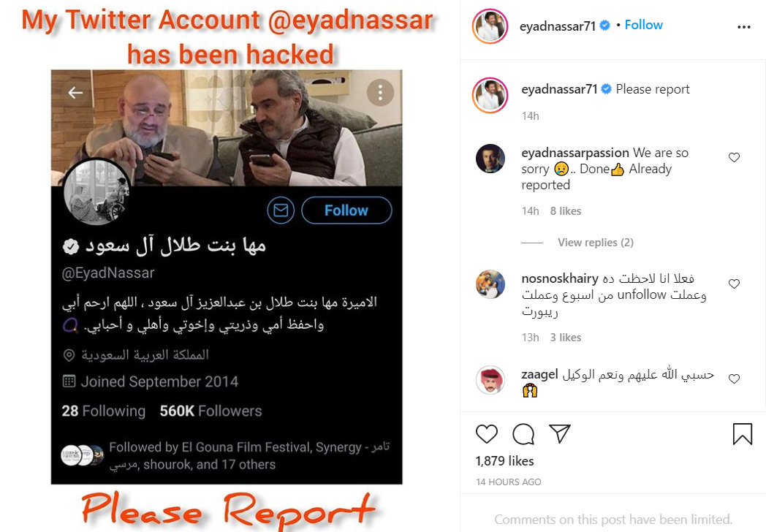The image size is (766, 532).
Task: Open the eyadnassarpassion profile avatar
Action: pyautogui.click(x=490, y=159)
